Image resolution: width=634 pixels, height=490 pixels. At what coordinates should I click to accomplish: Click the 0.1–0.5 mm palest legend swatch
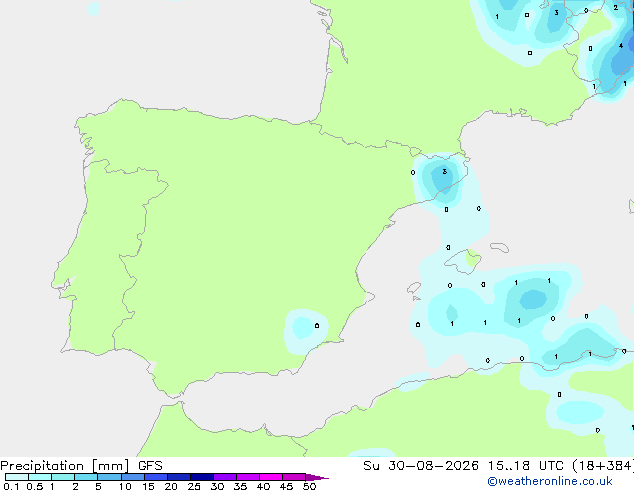tap(17, 477)
